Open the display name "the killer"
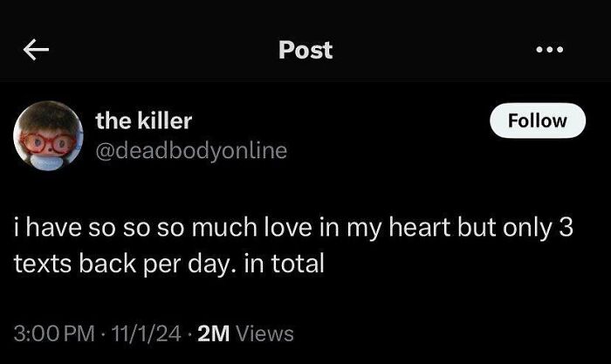The height and width of the screenshot is (364, 611). pos(143,120)
